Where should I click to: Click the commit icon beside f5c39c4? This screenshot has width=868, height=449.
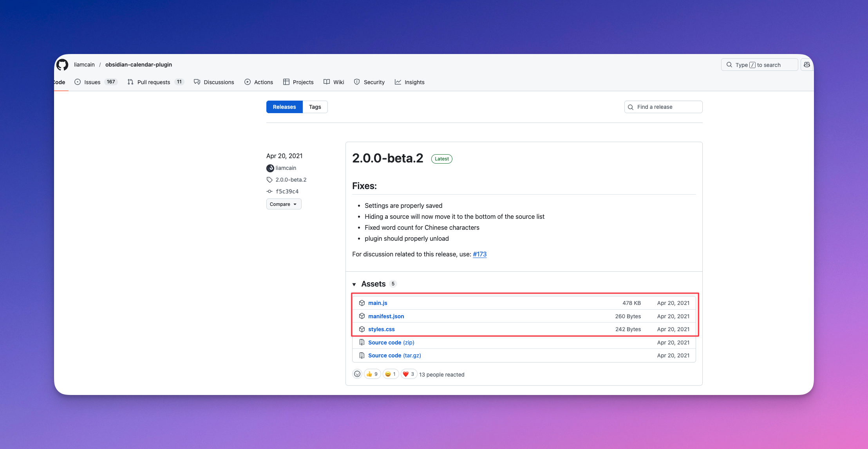[269, 191]
